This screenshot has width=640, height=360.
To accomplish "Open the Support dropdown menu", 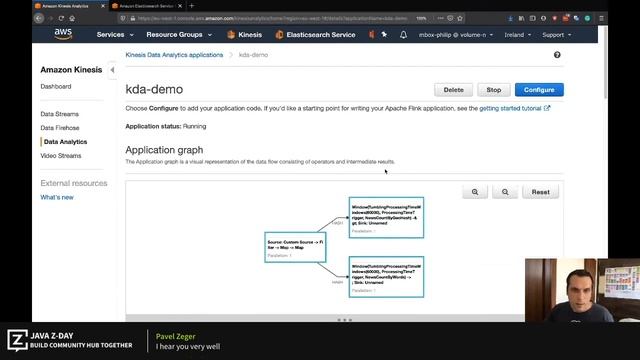I will click(x=556, y=35).
